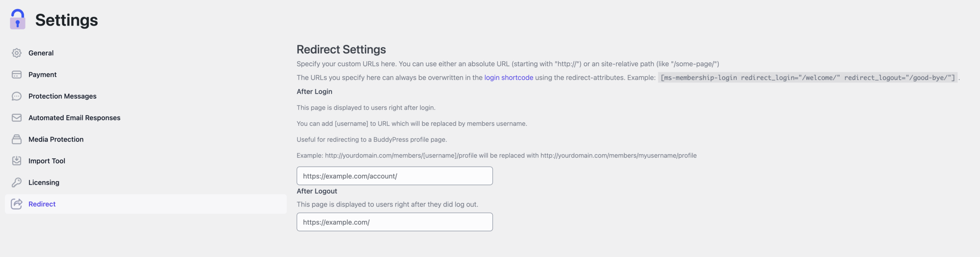This screenshot has width=980, height=257.
Task: Select the ms-membership-login shortcode example text
Action: [806, 77]
